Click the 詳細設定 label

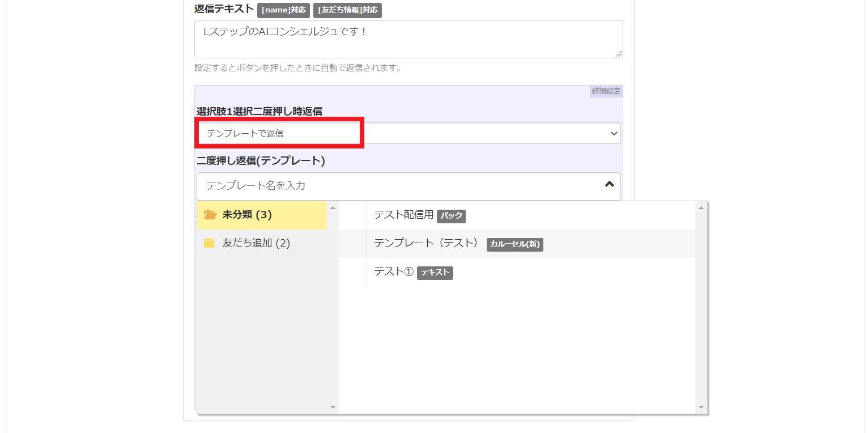tap(606, 91)
